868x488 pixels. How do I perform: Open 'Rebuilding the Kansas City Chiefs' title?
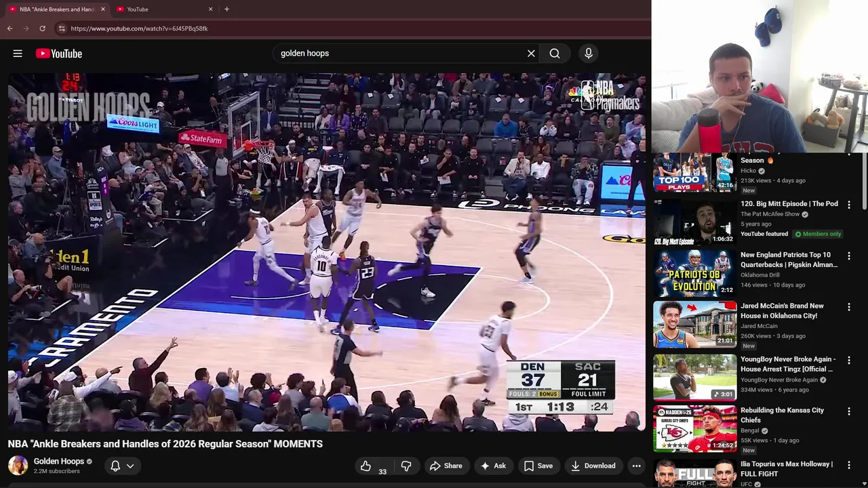[x=782, y=415]
